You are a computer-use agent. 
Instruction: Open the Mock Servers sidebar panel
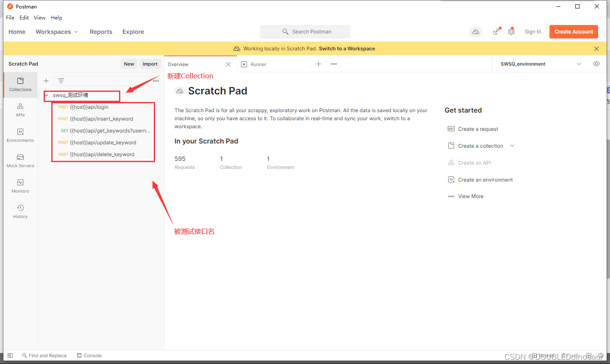point(20,161)
